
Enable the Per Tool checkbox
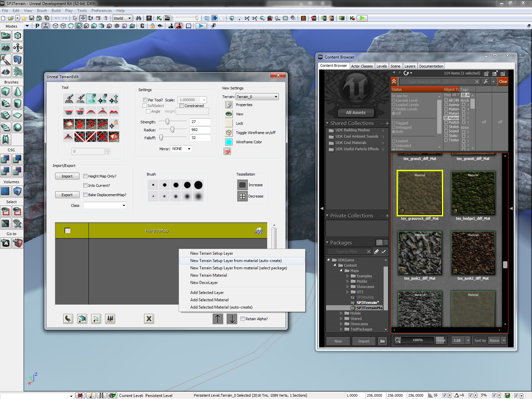pyautogui.click(x=145, y=100)
